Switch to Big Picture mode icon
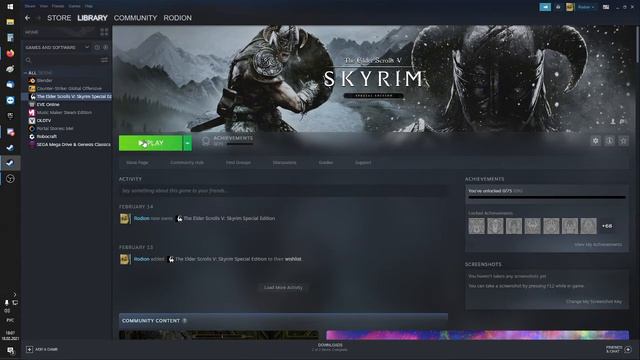Image resolution: width=640 pixels, height=360 pixels. (x=606, y=7)
